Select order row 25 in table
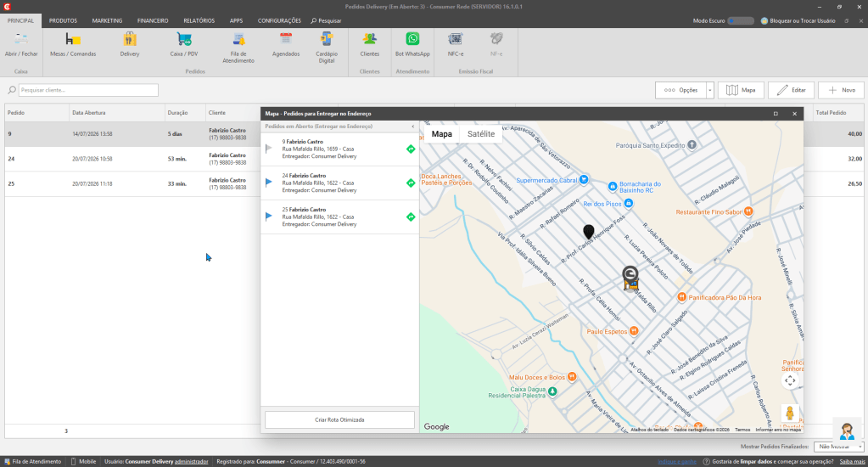868x467 pixels. (x=132, y=184)
